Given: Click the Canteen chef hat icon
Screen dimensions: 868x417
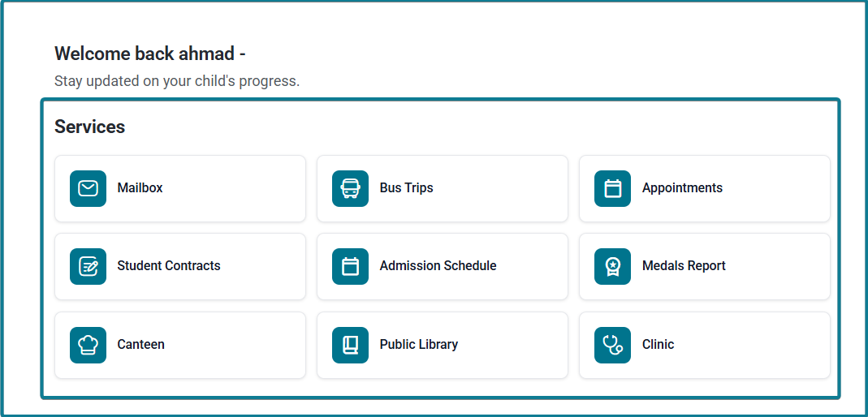Looking at the screenshot, I should pyautogui.click(x=88, y=345).
